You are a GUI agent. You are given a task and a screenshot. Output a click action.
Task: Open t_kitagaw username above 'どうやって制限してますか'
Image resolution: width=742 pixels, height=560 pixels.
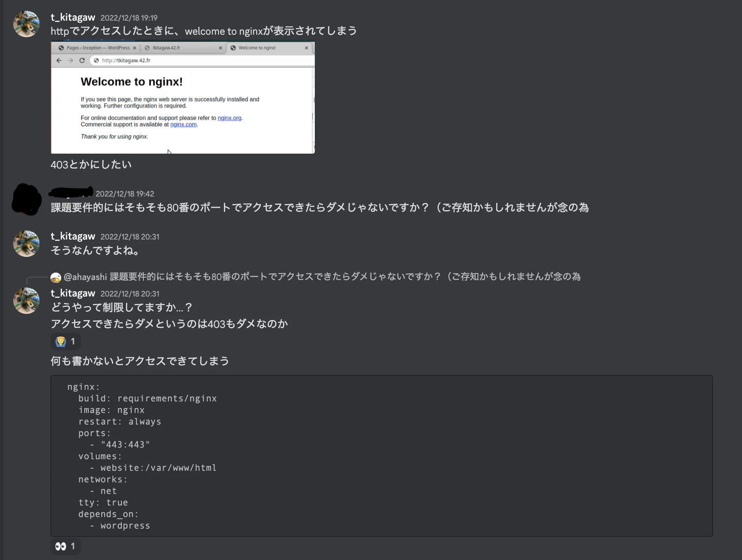(x=73, y=293)
